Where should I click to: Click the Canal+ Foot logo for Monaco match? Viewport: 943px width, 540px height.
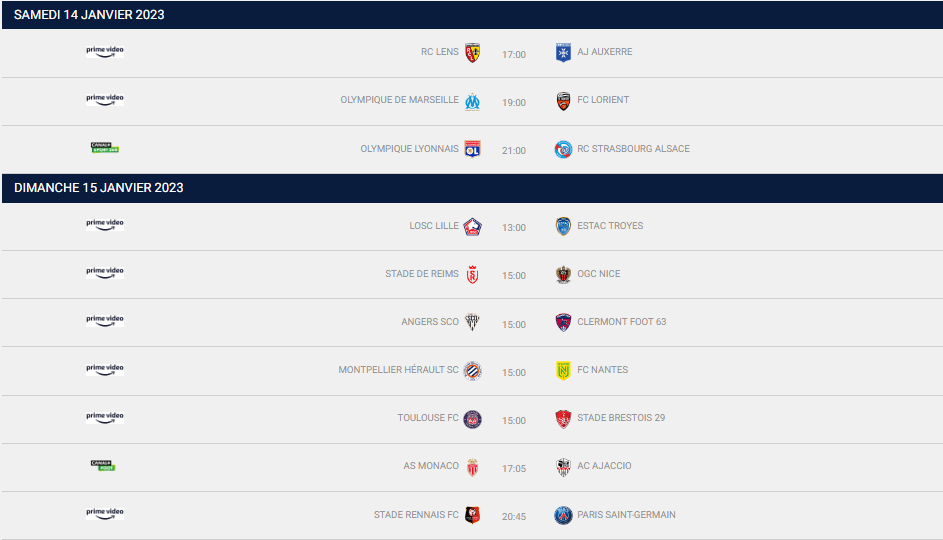click(103, 465)
